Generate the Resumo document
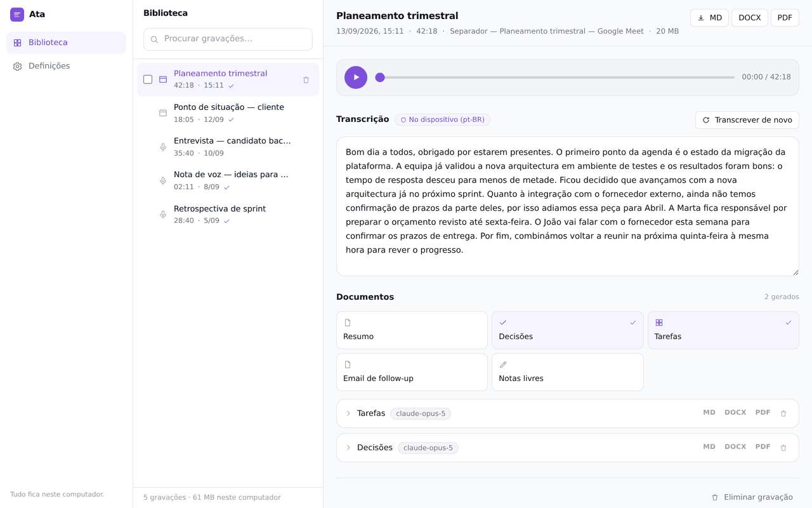The image size is (812, 508). click(412, 330)
